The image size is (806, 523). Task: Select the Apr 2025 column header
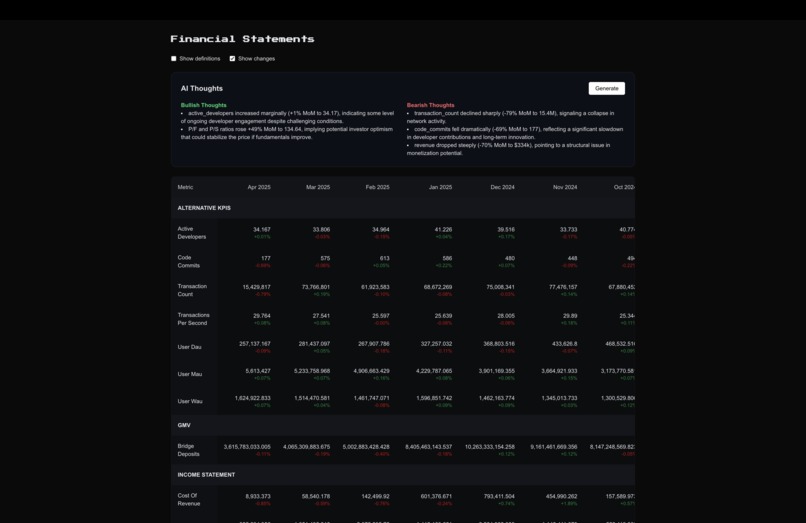pos(259,187)
